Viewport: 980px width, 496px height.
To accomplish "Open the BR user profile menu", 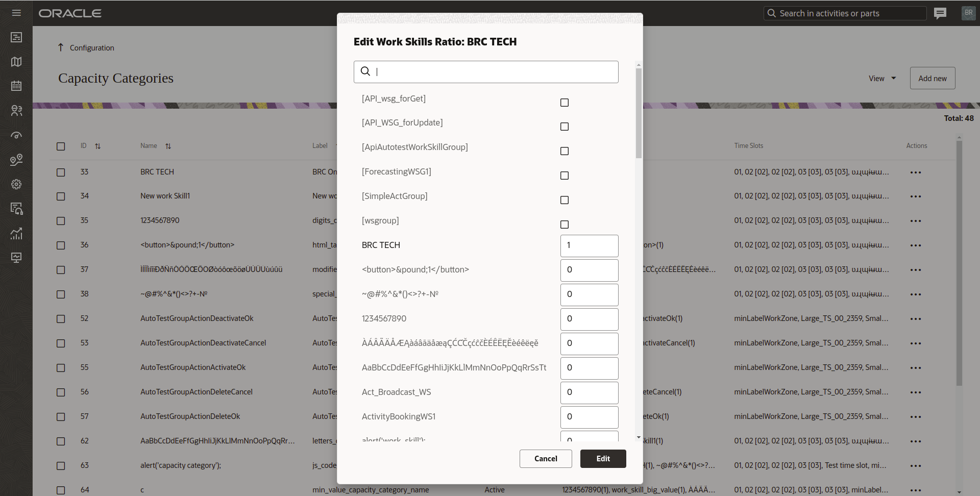I will (968, 13).
